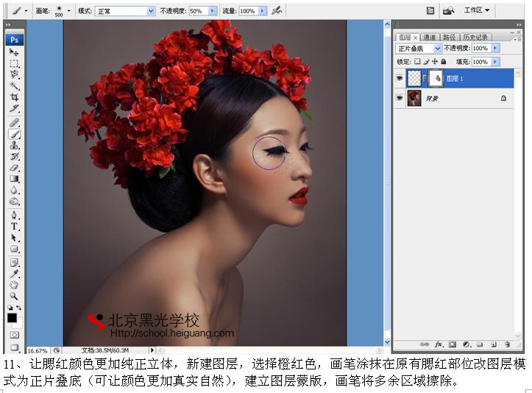
Task: Select the Hand tool
Action: pyautogui.click(x=14, y=285)
